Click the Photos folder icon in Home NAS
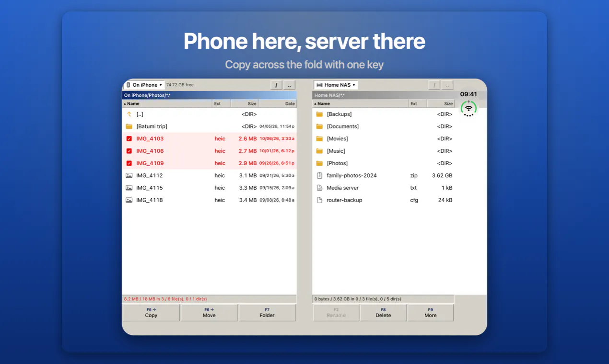 coord(319,163)
